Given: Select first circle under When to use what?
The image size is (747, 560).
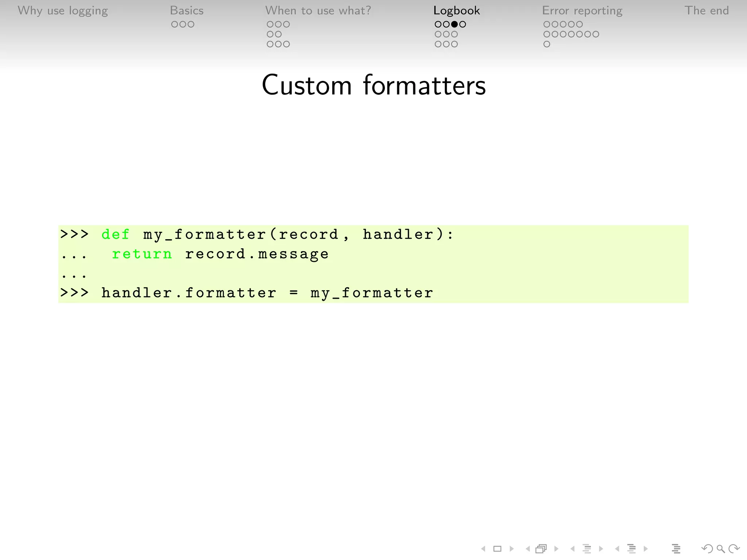Looking at the screenshot, I should coord(270,24).
